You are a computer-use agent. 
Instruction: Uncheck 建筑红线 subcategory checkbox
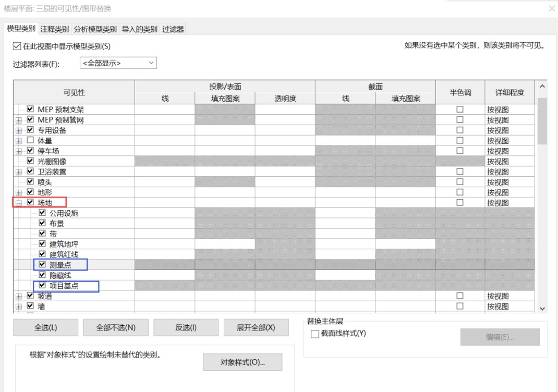[x=42, y=254]
